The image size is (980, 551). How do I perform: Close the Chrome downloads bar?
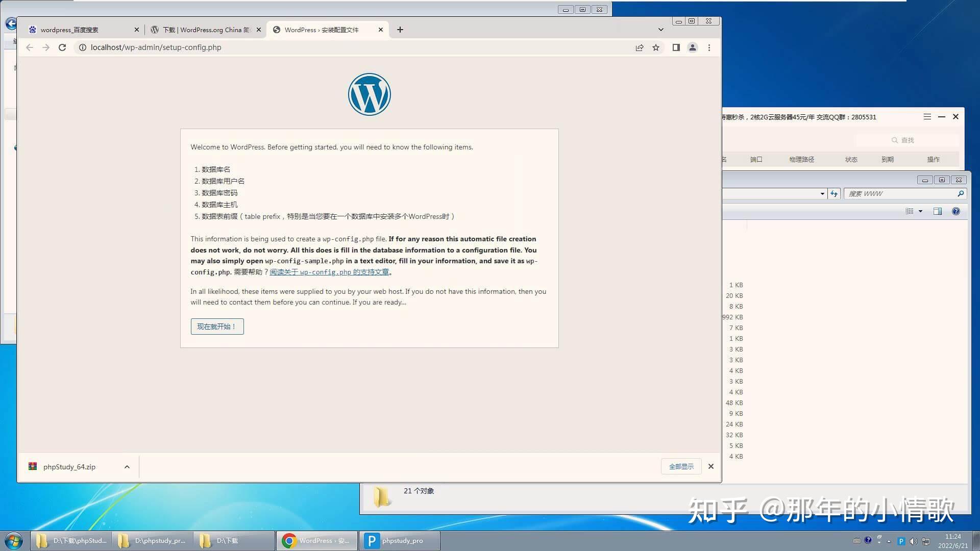(711, 466)
